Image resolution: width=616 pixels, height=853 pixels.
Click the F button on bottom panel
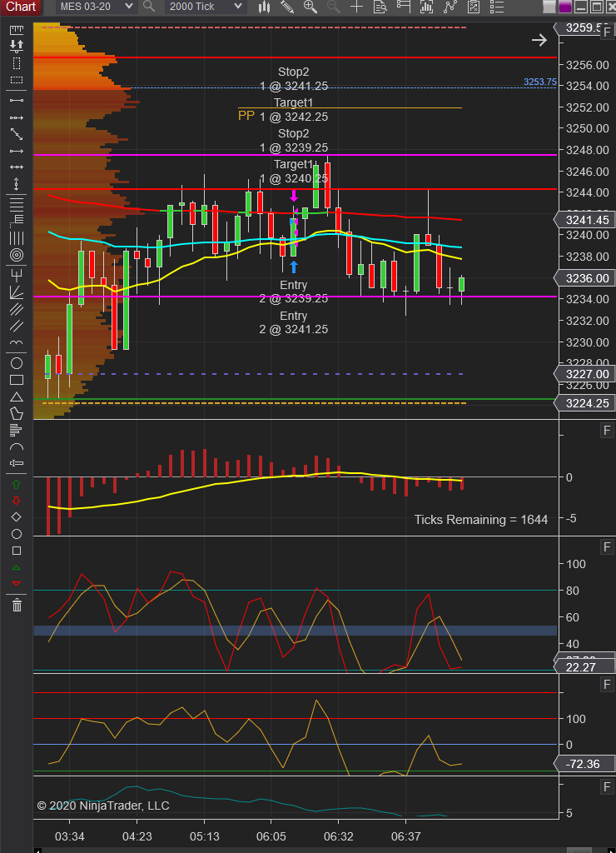(607, 786)
